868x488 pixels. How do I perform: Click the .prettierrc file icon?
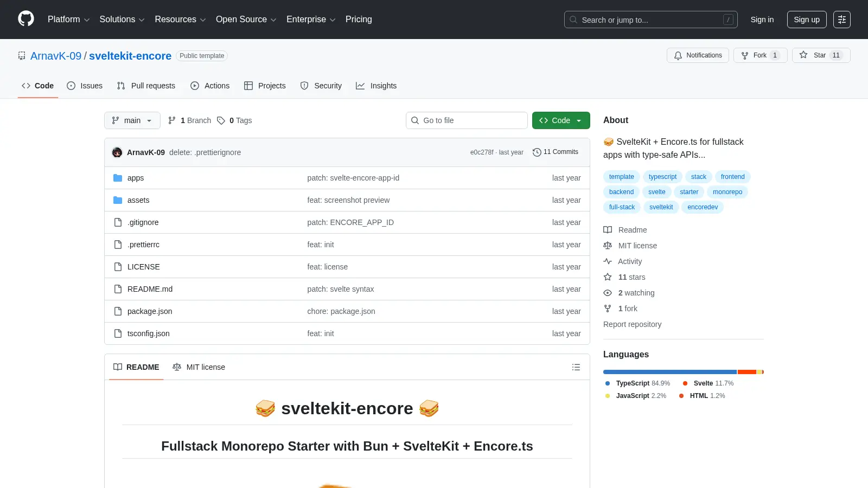pyautogui.click(x=118, y=245)
